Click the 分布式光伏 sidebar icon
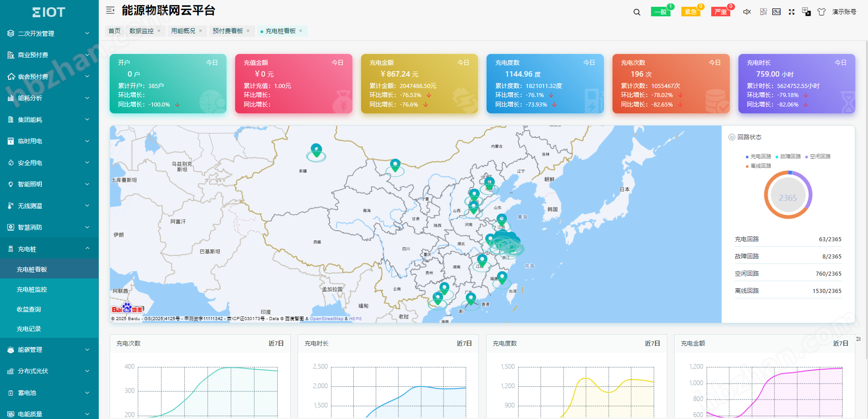Screen dimensions: 868x419 (x=11, y=371)
